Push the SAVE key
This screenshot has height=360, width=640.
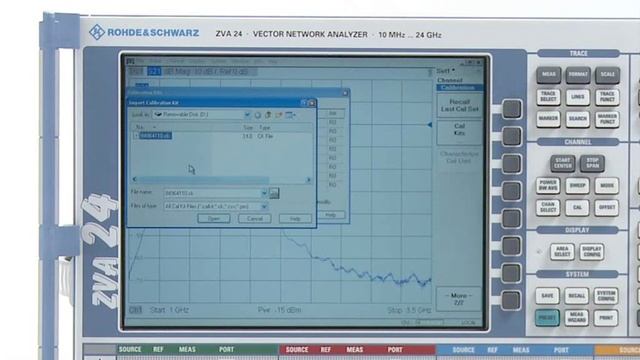547,296
